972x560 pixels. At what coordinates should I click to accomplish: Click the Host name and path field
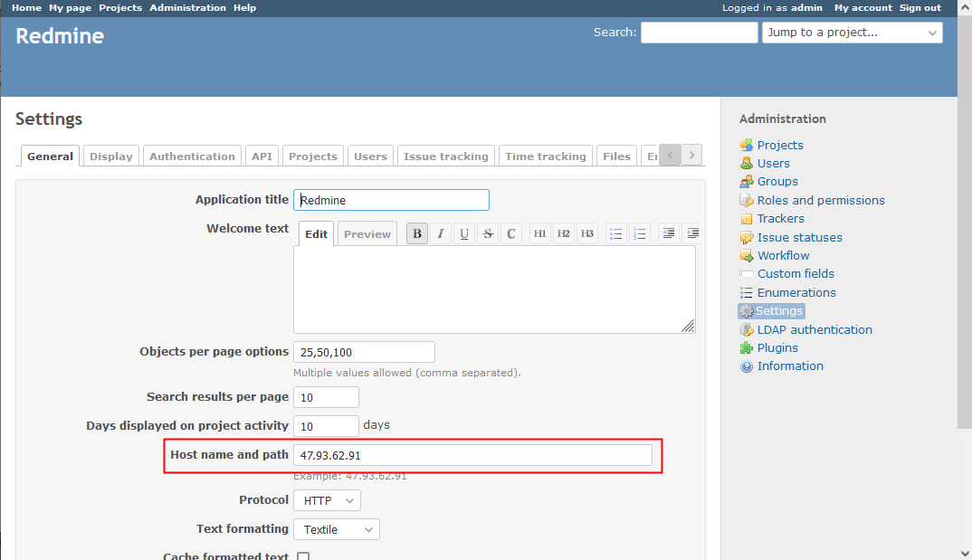472,455
